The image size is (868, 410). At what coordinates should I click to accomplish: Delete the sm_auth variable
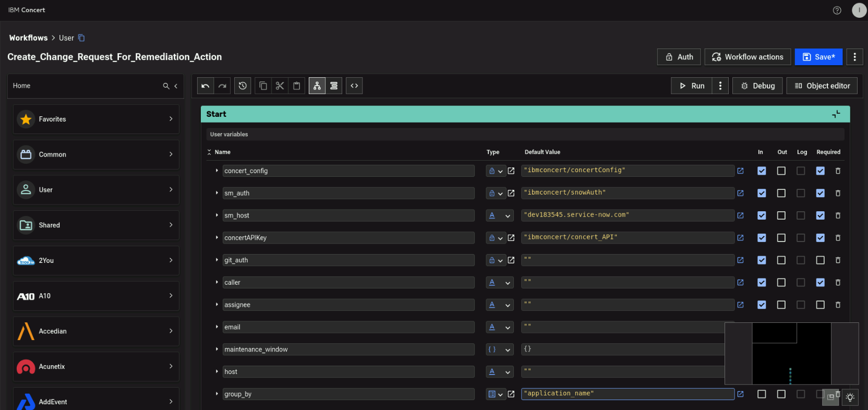pos(838,193)
